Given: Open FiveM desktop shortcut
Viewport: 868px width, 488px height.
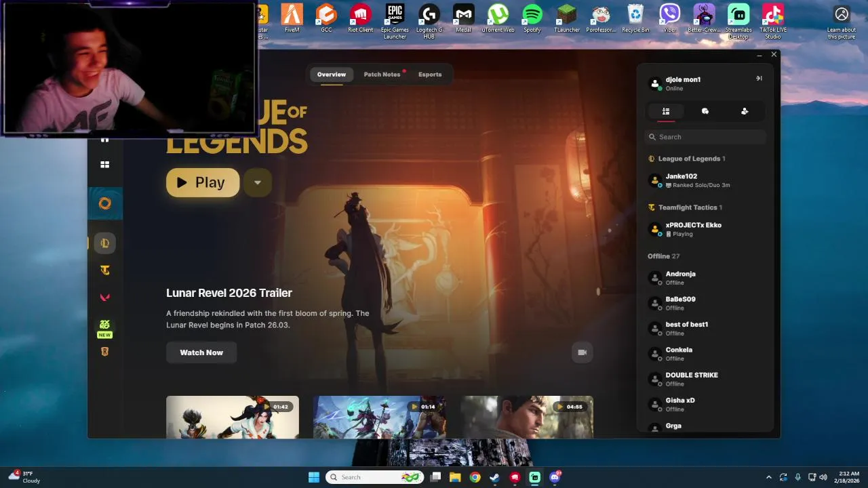Looking at the screenshot, I should point(292,19).
